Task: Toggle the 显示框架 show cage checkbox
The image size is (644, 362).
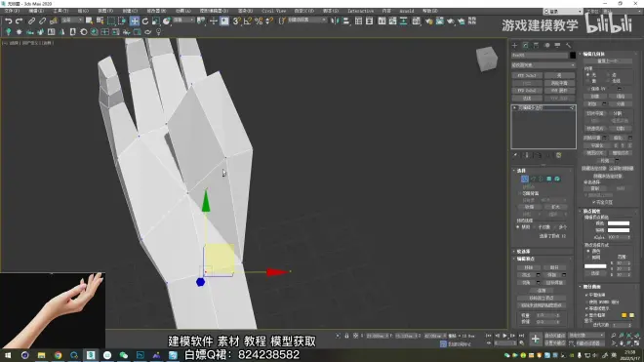Action: (x=586, y=315)
